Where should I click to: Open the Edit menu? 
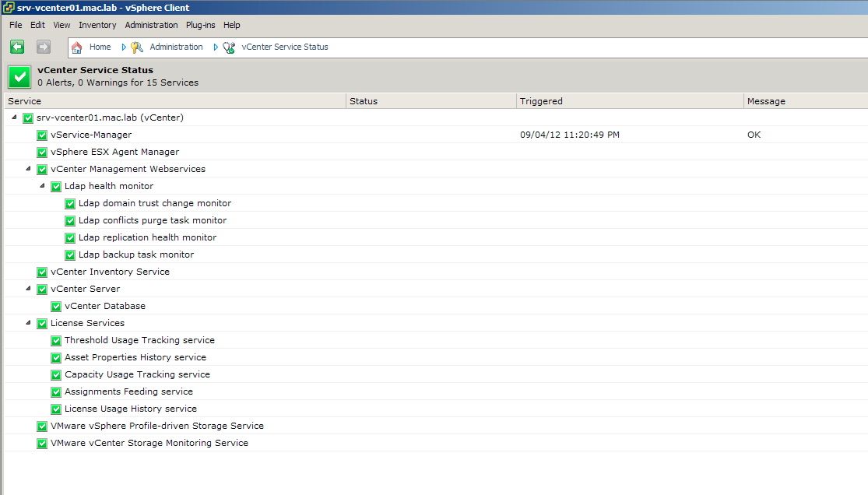(x=37, y=25)
